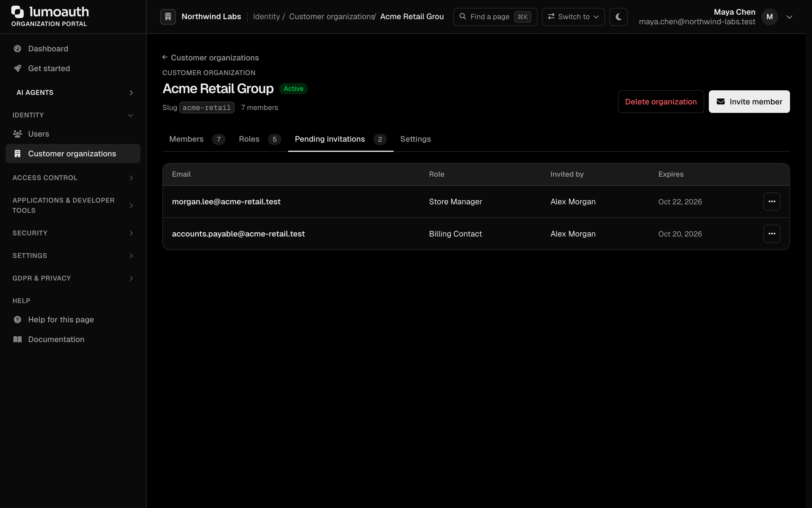Click the Delete organization button

point(661,102)
